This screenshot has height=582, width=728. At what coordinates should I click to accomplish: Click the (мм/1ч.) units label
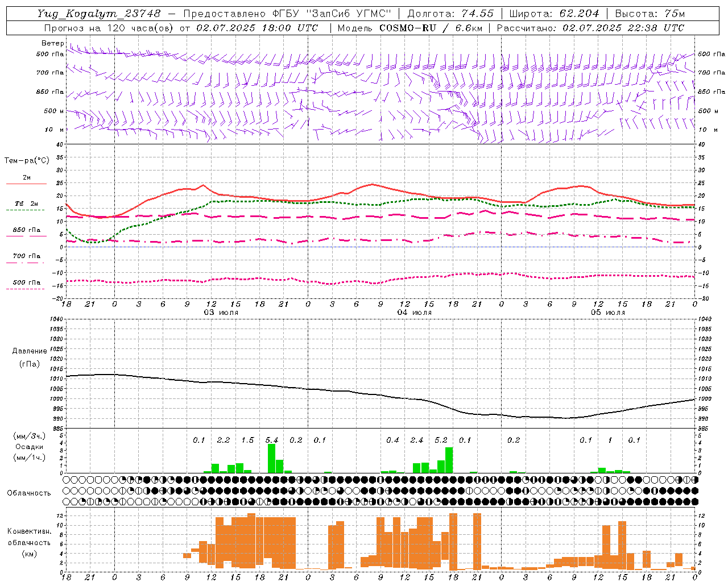30,458
